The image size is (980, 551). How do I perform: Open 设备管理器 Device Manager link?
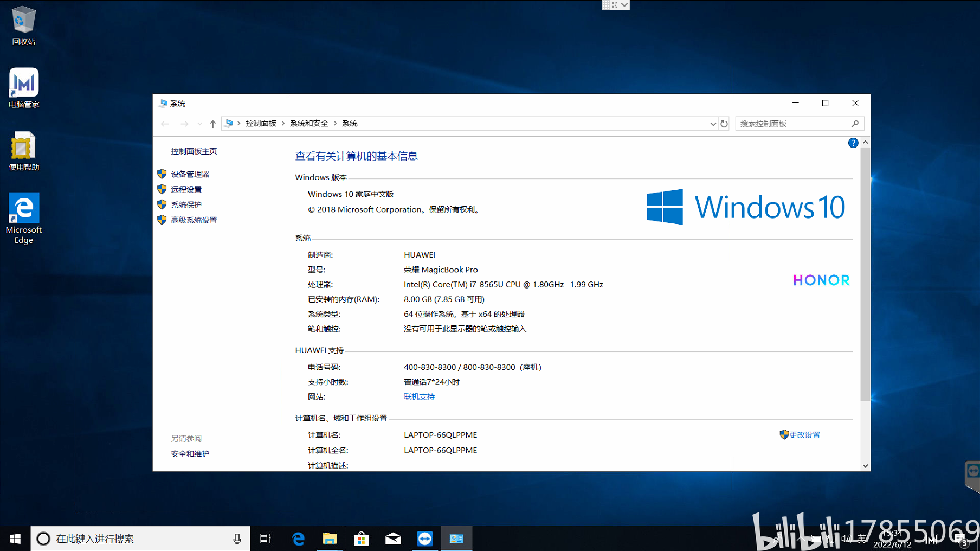coord(190,174)
